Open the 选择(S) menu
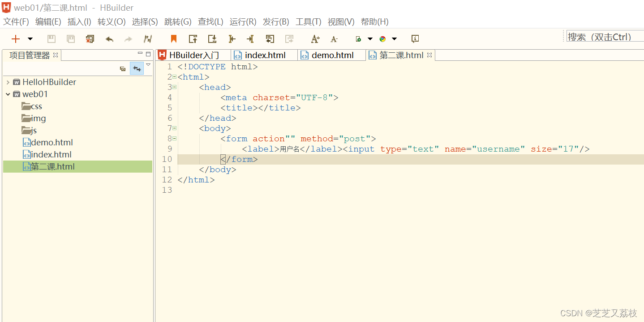 145,21
